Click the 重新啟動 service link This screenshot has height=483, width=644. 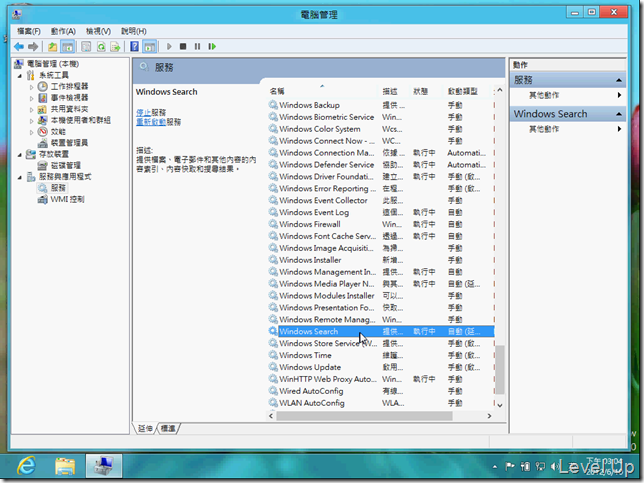pos(151,122)
